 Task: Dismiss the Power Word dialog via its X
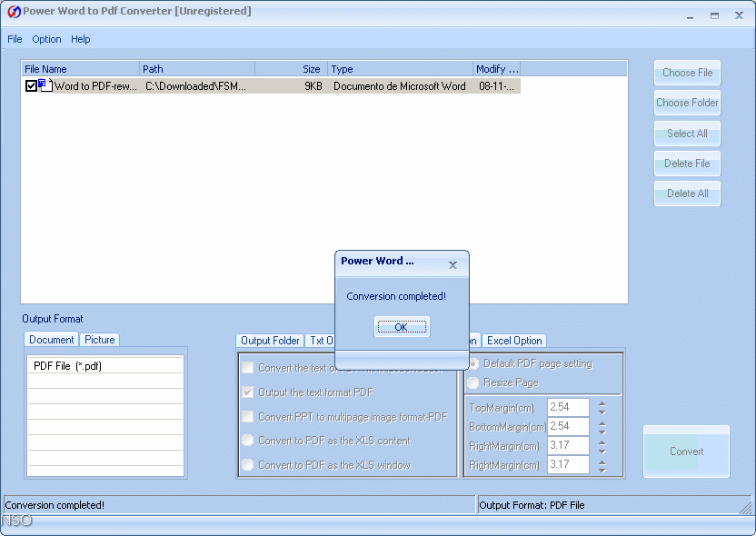click(x=453, y=264)
